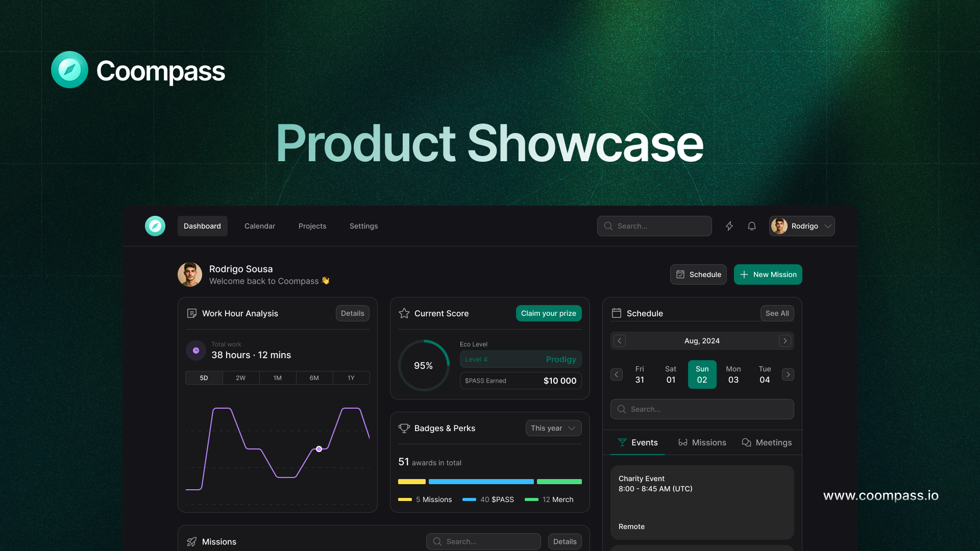Viewport: 980px width, 551px height.
Task: Select the 1M time range
Action: [x=278, y=378]
